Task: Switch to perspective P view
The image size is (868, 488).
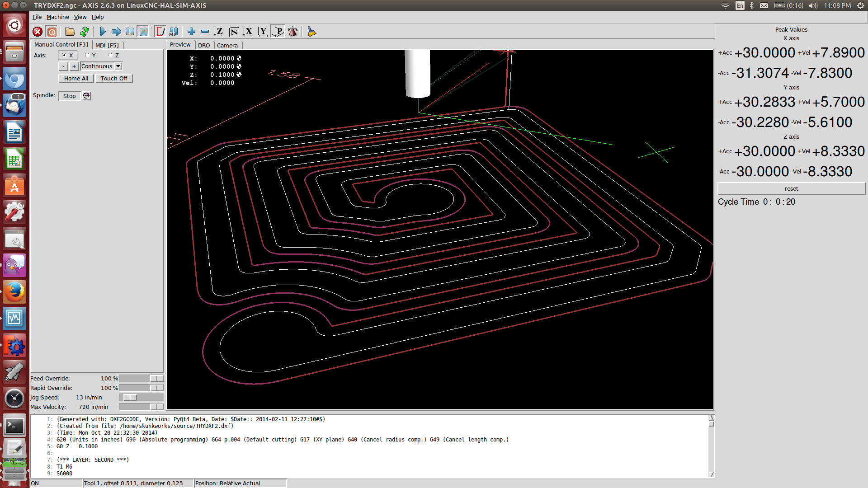Action: [x=278, y=32]
